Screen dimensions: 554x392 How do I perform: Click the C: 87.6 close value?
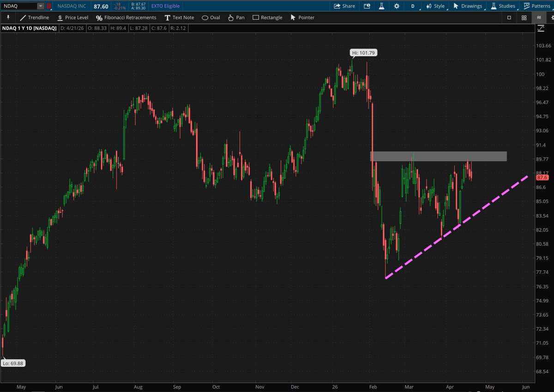pyautogui.click(x=159, y=29)
